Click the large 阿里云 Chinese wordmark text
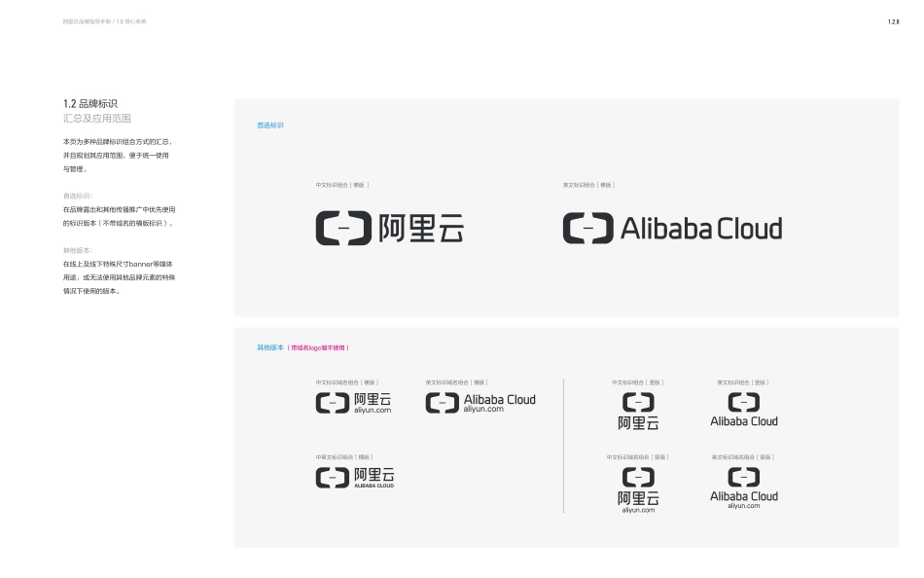 click(x=420, y=228)
